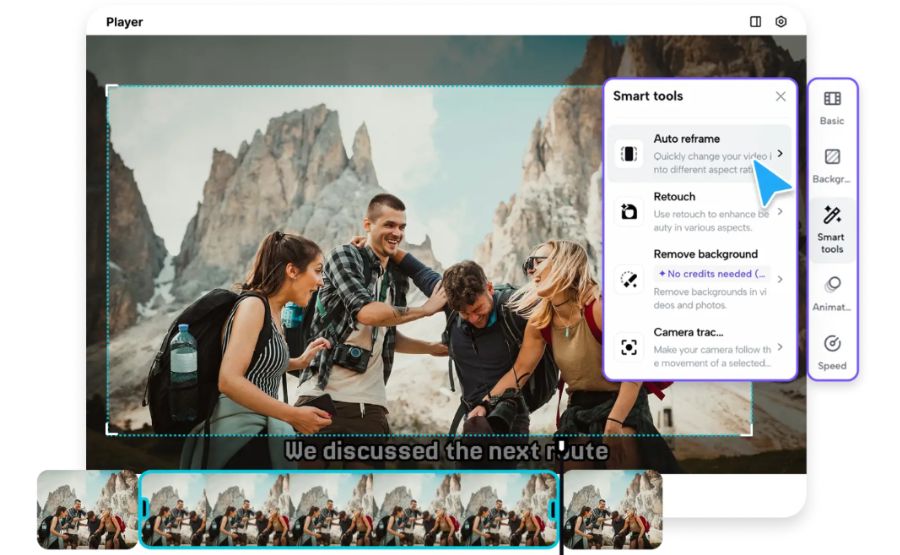Select the Background tab in sidebar

tap(832, 166)
